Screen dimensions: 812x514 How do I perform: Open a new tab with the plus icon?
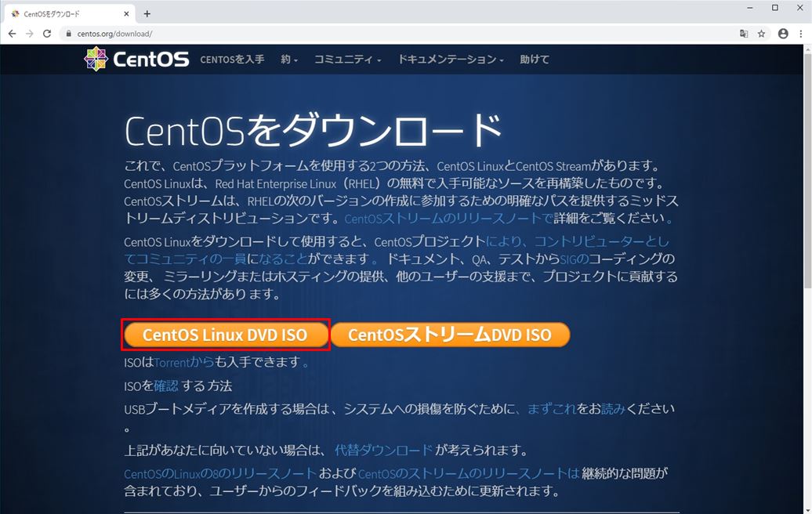point(147,14)
